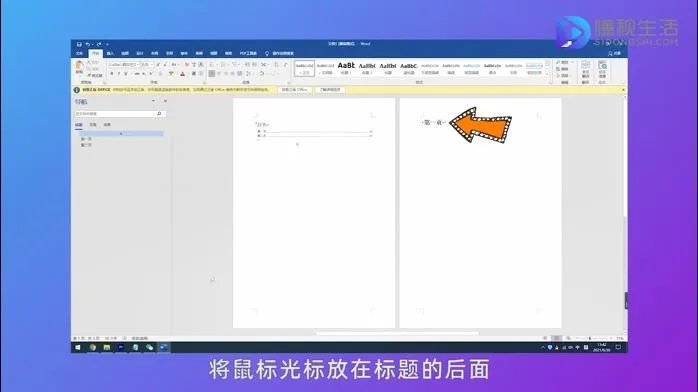Click the paragraph Shading bucket icon

tap(262, 74)
